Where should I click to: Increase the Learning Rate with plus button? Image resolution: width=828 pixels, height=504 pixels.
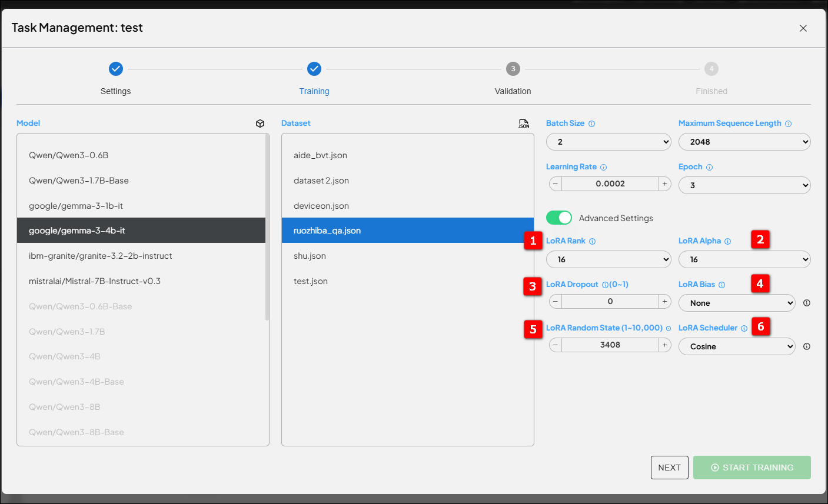point(664,183)
